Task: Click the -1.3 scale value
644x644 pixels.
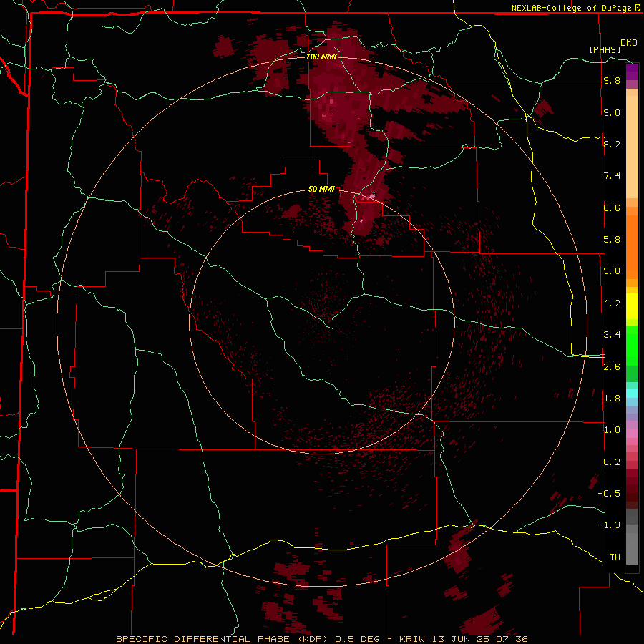Action: pos(609,525)
